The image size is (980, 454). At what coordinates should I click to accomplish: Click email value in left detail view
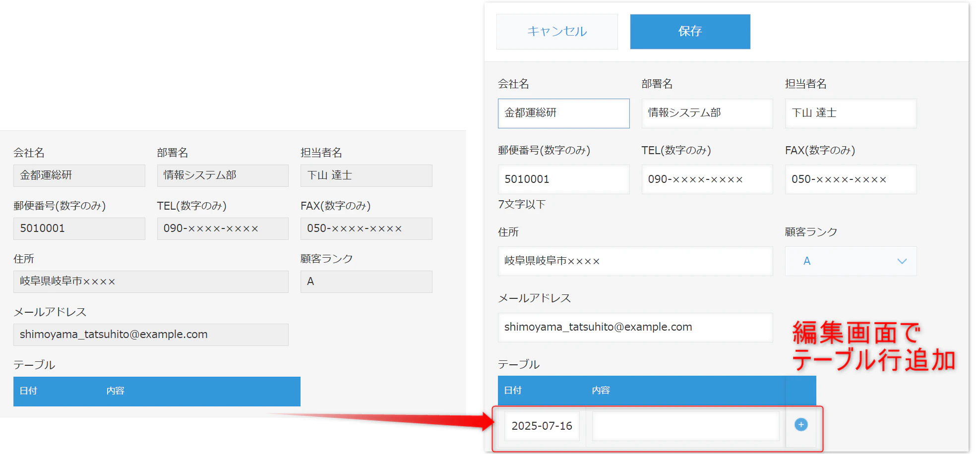tap(151, 335)
